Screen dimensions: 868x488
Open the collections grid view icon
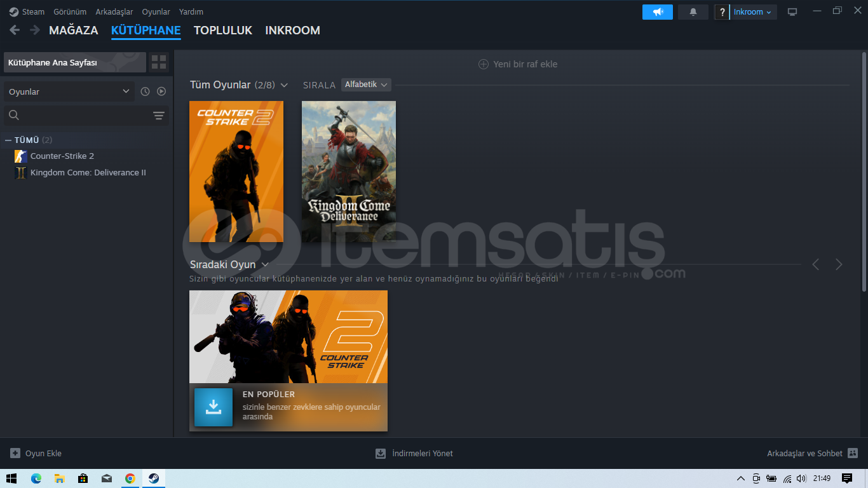[x=159, y=62]
